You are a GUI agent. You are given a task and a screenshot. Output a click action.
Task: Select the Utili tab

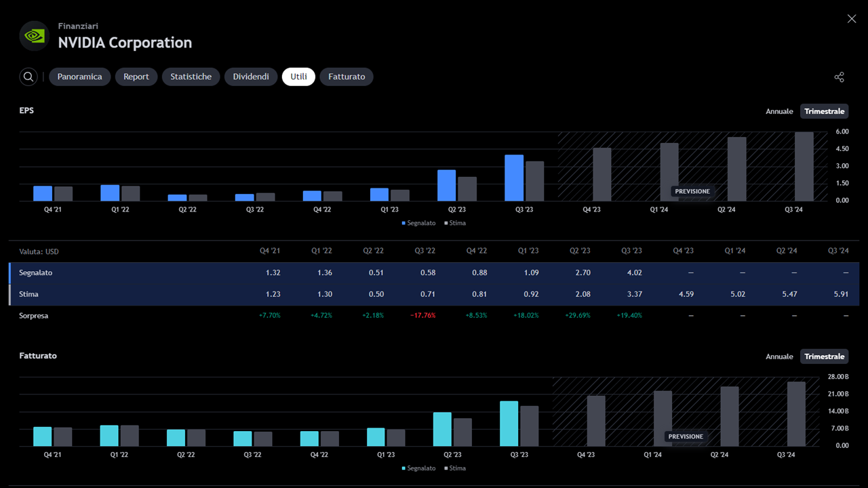[298, 77]
